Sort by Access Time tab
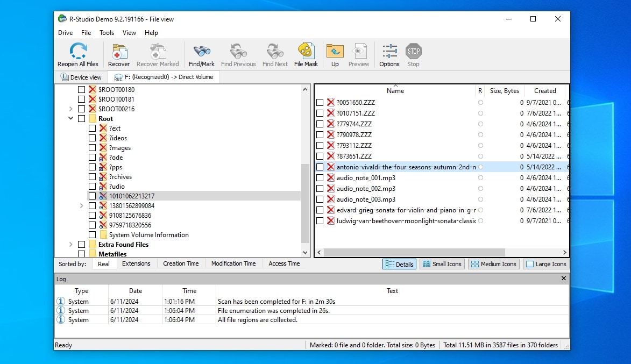The width and height of the screenshot is (631, 364). coord(284,263)
